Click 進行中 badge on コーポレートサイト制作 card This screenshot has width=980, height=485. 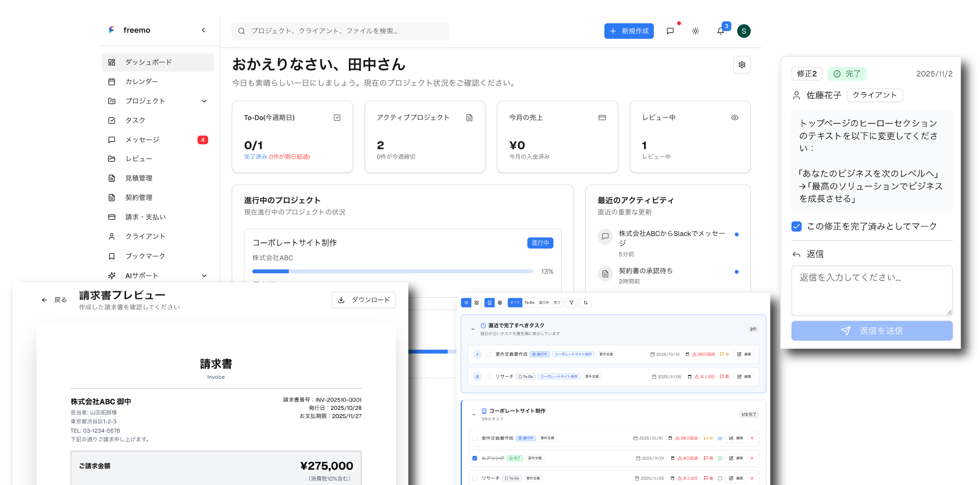(540, 243)
